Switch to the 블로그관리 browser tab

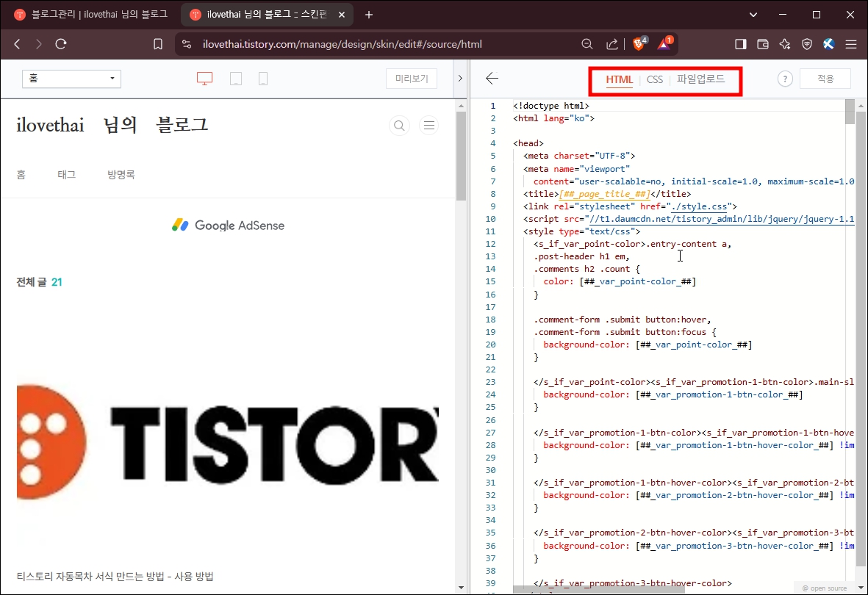[91, 15]
